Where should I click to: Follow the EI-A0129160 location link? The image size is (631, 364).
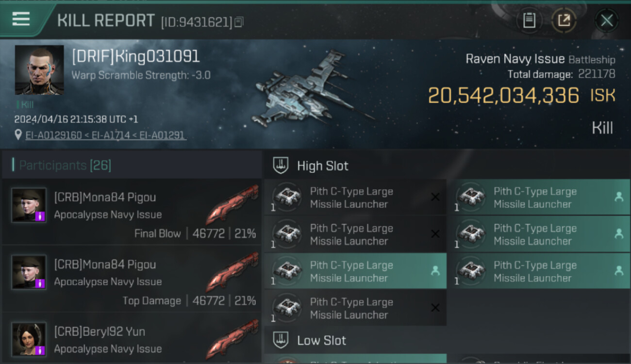coord(53,135)
